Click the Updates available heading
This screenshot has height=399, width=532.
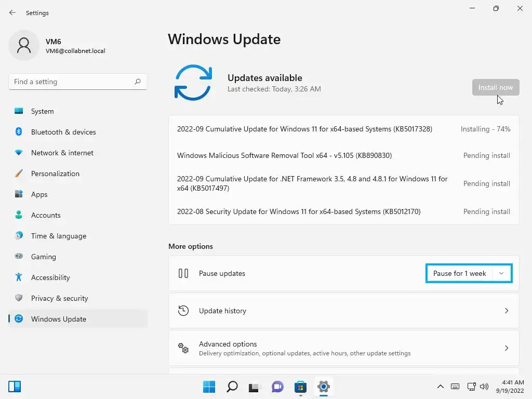[264, 78]
